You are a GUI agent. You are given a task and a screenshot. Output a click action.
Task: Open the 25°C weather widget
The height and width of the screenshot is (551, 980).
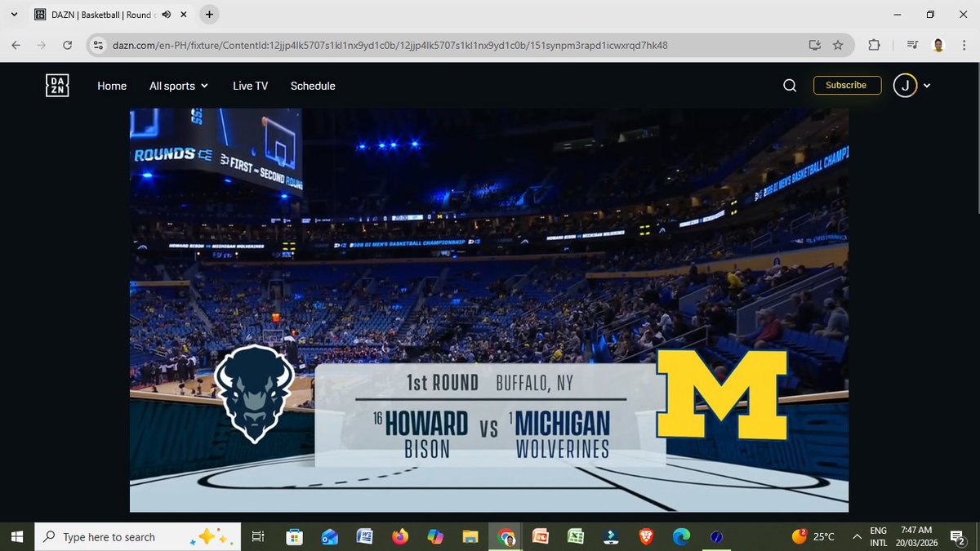click(813, 536)
